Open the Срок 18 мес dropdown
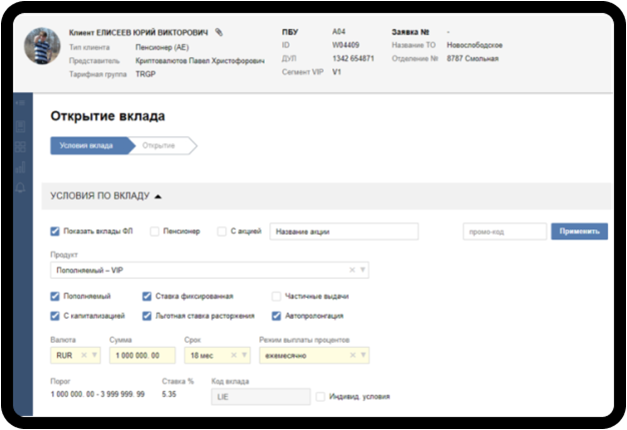 pyautogui.click(x=244, y=355)
